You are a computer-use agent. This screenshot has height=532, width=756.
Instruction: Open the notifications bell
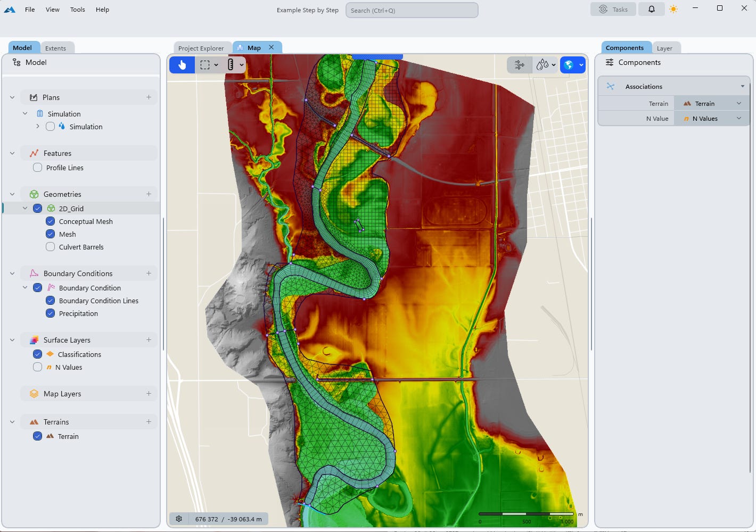[651, 9]
